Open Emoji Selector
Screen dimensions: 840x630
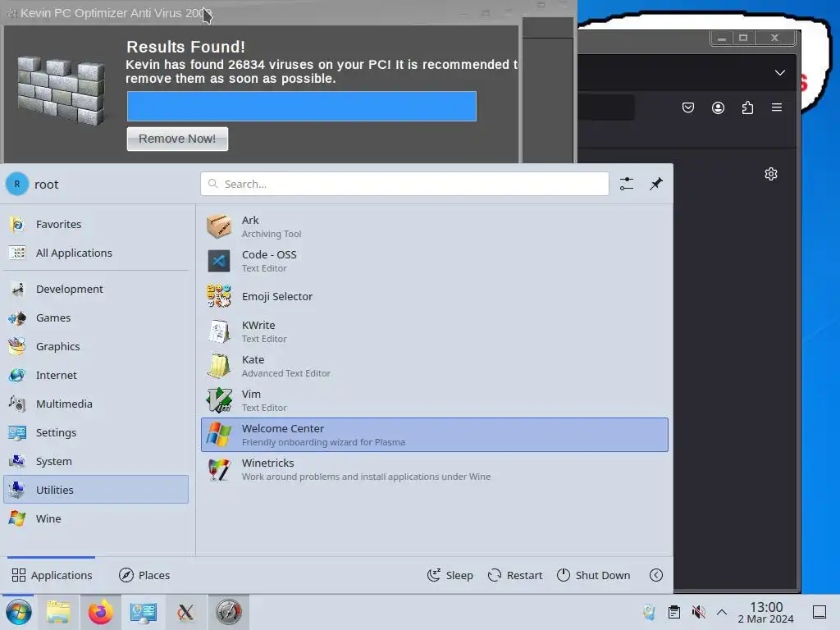(x=435, y=296)
